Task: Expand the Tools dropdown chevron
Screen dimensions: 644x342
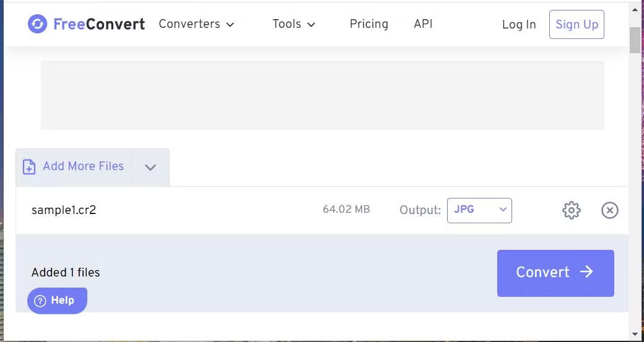Action: pyautogui.click(x=311, y=25)
